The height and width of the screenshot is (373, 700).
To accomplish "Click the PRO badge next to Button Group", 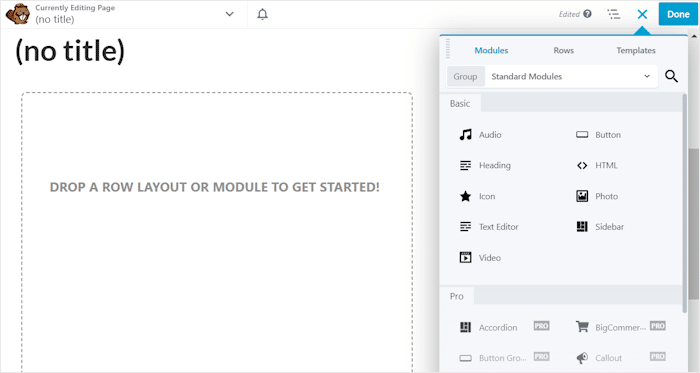I will (x=541, y=356).
